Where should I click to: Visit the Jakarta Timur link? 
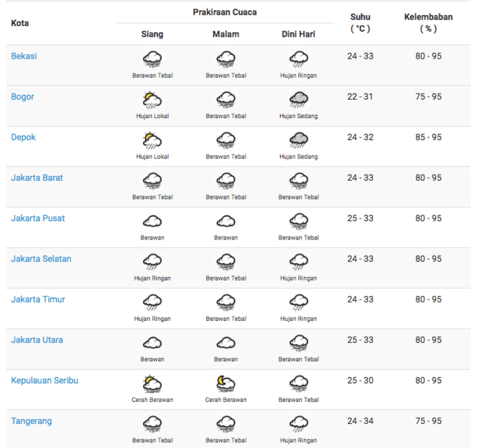[x=38, y=300]
